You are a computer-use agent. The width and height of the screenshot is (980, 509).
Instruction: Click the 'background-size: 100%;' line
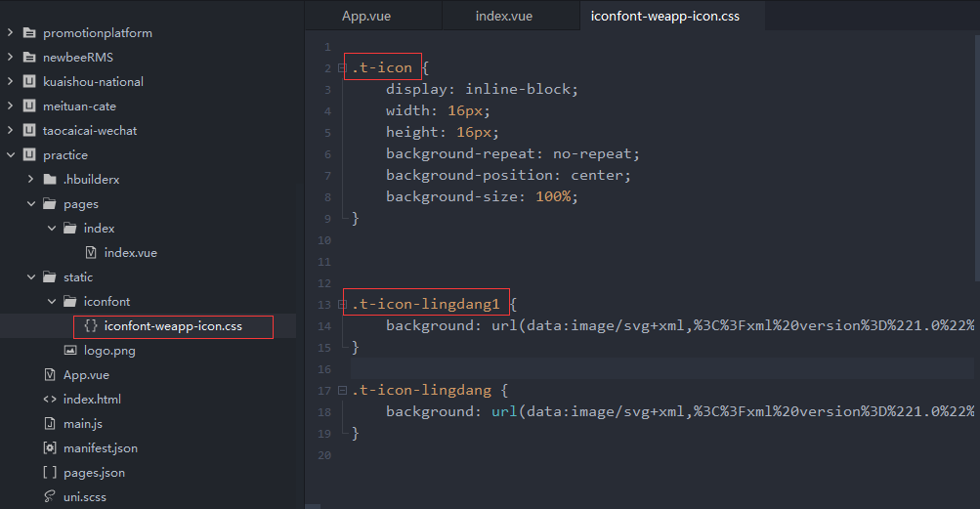point(482,196)
